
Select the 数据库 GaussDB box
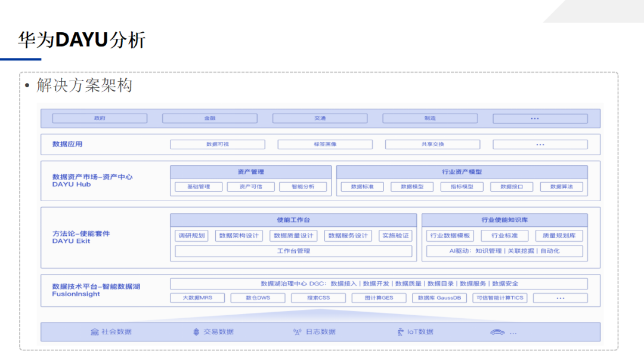coord(439,298)
